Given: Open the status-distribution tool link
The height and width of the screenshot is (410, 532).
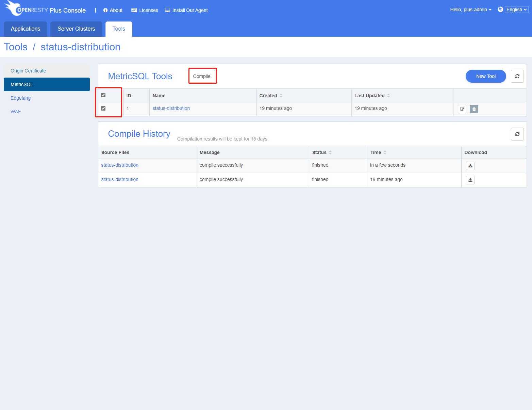Looking at the screenshot, I should click(171, 108).
